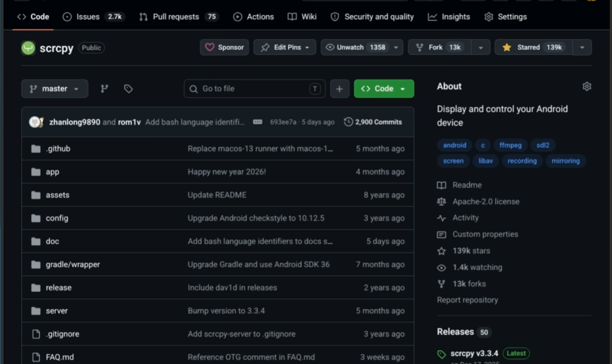The height and width of the screenshot is (364, 612).
Task: Expand the Starred lists arrow
Action: pyautogui.click(x=582, y=47)
